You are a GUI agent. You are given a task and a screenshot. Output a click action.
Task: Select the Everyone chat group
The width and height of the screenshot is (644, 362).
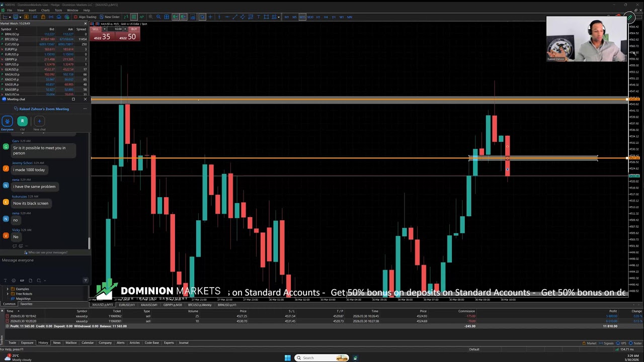[7, 123]
